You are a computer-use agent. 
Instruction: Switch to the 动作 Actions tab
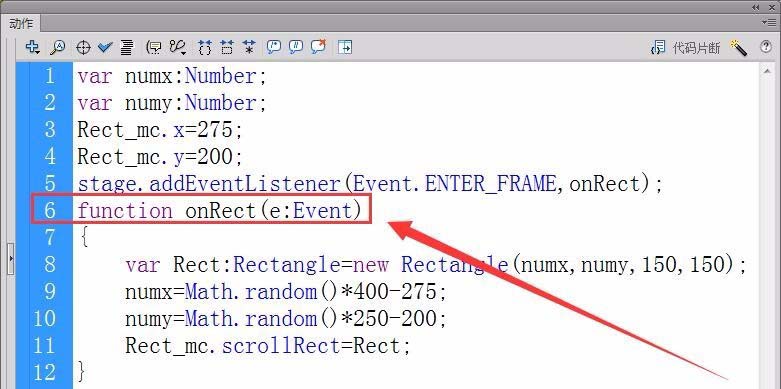coord(21,23)
